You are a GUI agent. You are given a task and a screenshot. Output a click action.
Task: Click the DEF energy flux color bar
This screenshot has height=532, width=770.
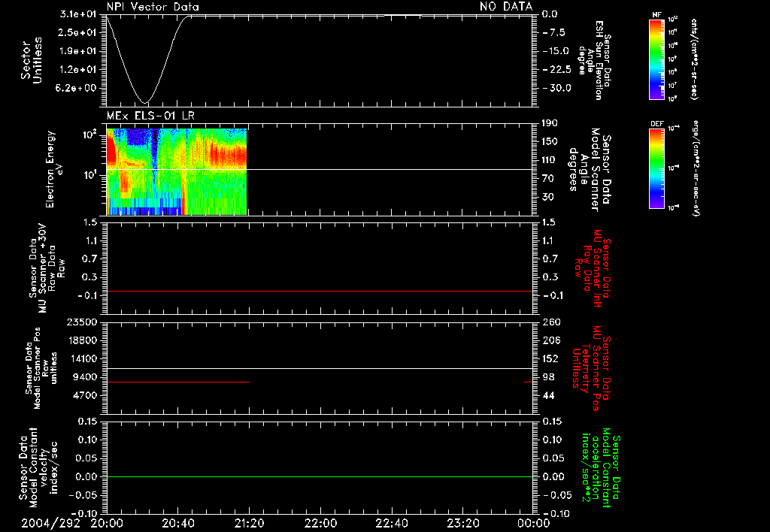pyautogui.click(x=656, y=168)
